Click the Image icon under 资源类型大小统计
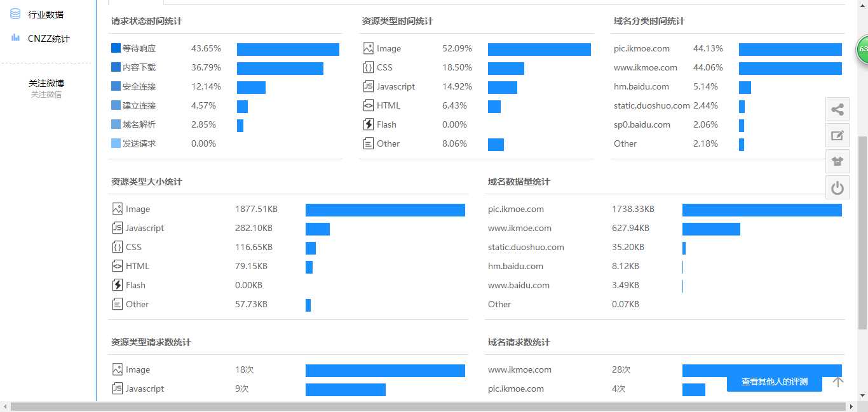Screen dimensions: 868x412 118,209
